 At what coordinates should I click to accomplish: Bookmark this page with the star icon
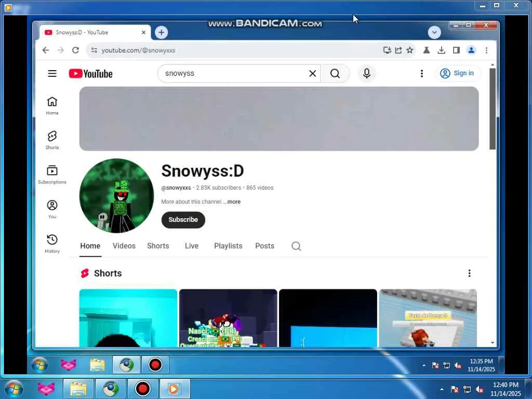point(410,50)
